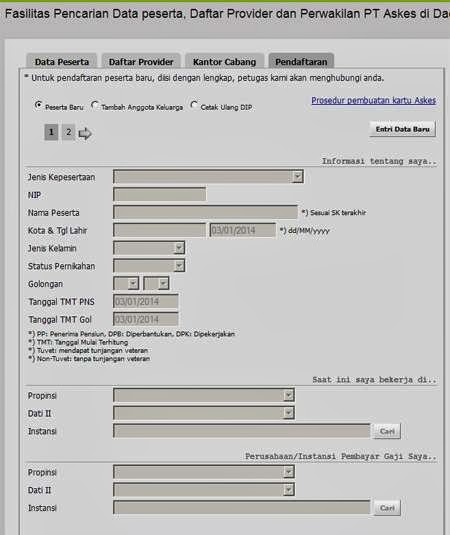The width and height of the screenshot is (450, 535).
Task: Open Dati II dropdown under Saat ini saya bekerja
Action: point(204,413)
